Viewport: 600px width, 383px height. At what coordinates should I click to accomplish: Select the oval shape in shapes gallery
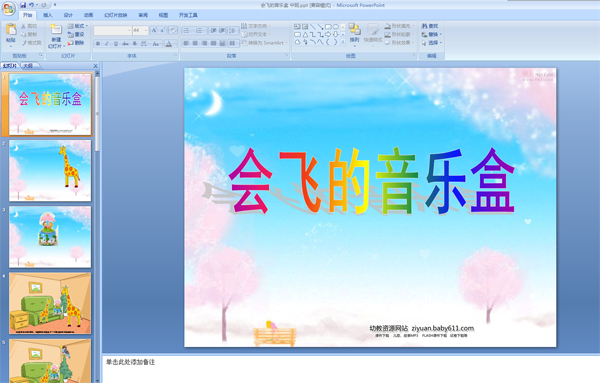pyautogui.click(x=336, y=27)
